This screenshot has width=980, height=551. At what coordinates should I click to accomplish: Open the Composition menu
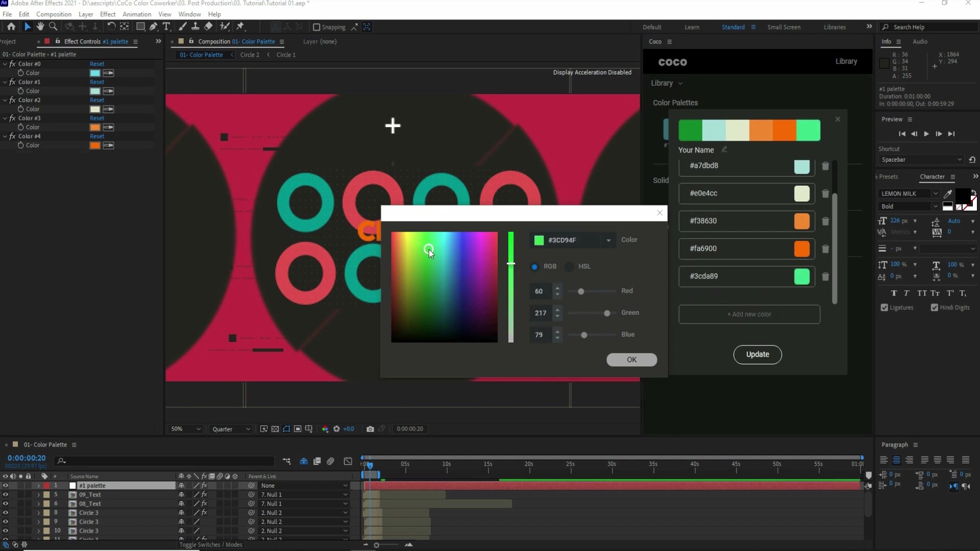point(54,14)
